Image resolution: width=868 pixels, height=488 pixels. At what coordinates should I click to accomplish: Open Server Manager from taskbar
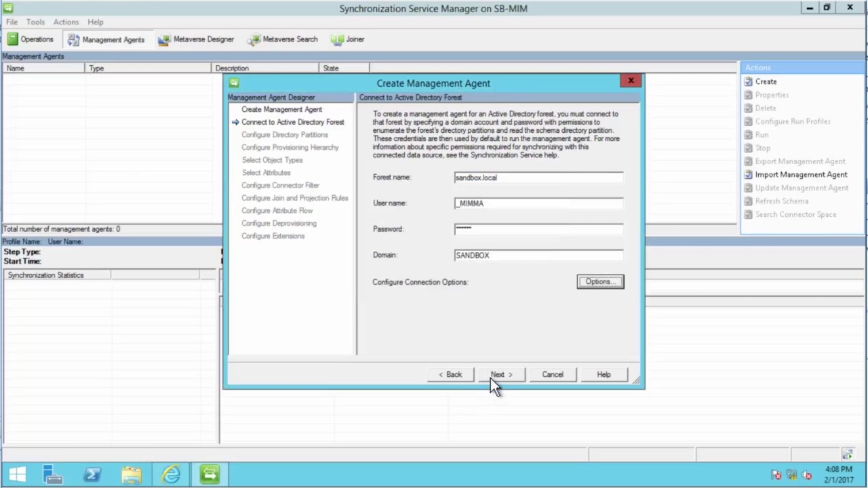(53, 474)
